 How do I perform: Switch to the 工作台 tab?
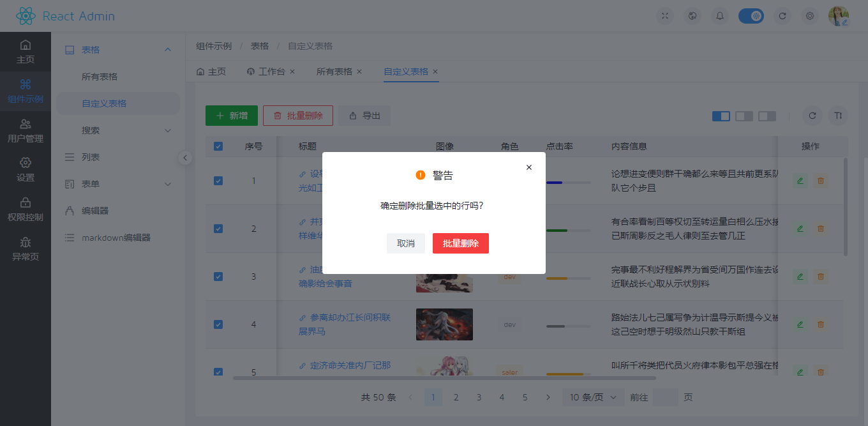coord(271,72)
